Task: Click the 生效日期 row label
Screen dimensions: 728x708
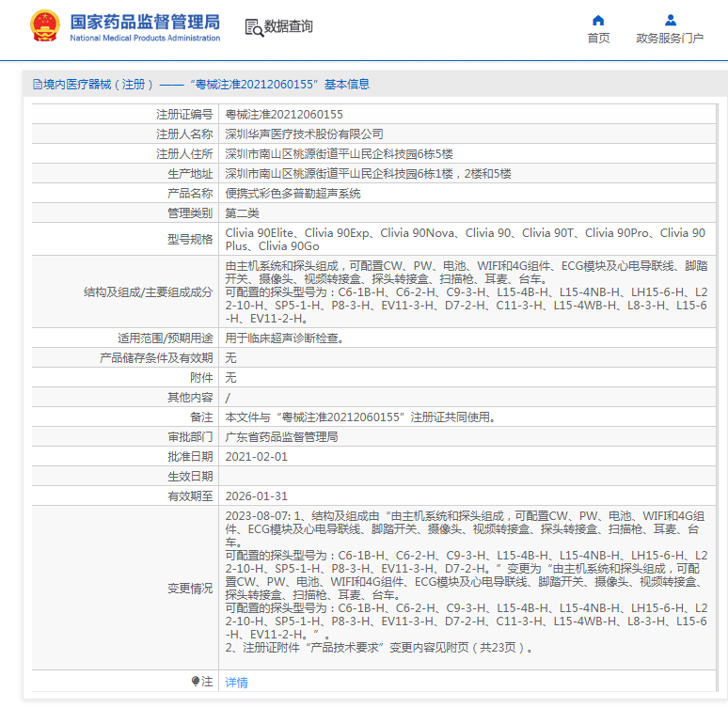Action: tap(190, 477)
